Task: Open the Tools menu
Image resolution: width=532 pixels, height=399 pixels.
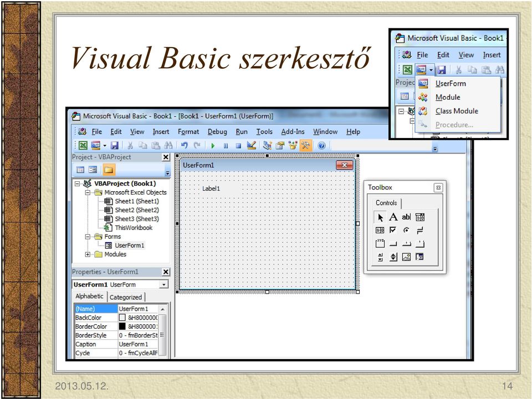Action: tap(264, 132)
